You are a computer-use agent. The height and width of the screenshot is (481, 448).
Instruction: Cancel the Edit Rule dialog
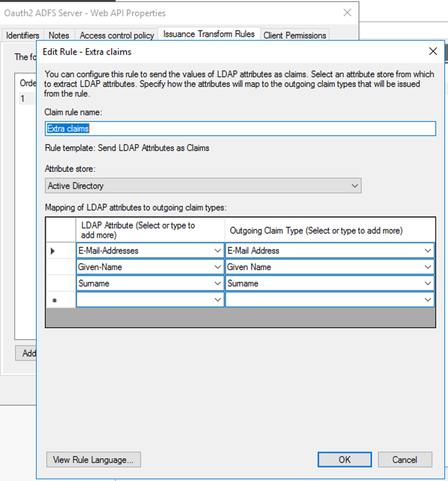tap(405, 460)
